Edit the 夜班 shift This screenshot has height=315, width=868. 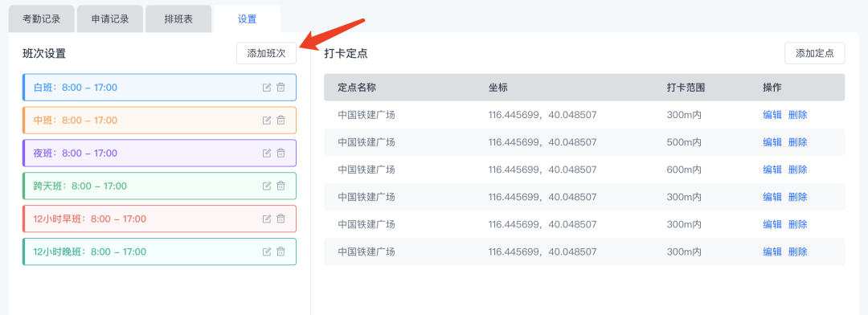click(267, 153)
